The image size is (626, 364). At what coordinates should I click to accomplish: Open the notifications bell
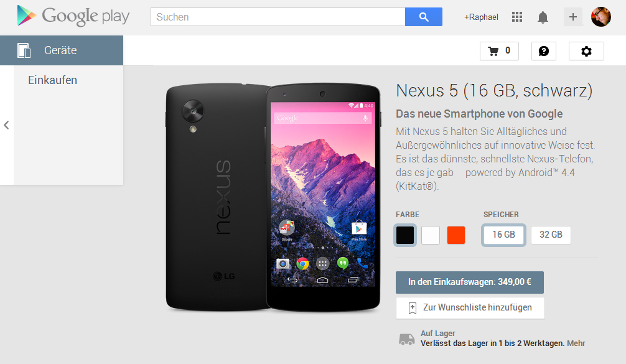[x=543, y=17]
